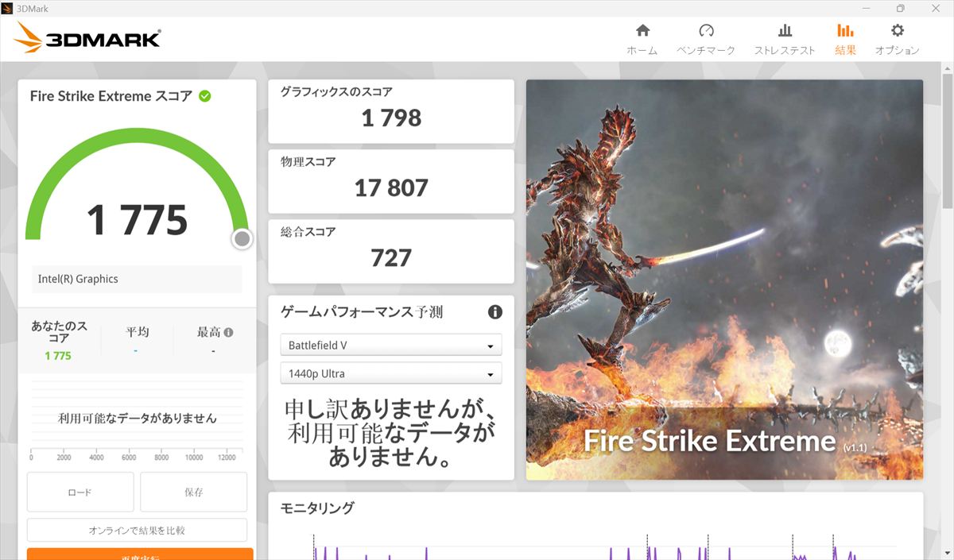
Task: Click the Home house icon
Action: pos(642,31)
